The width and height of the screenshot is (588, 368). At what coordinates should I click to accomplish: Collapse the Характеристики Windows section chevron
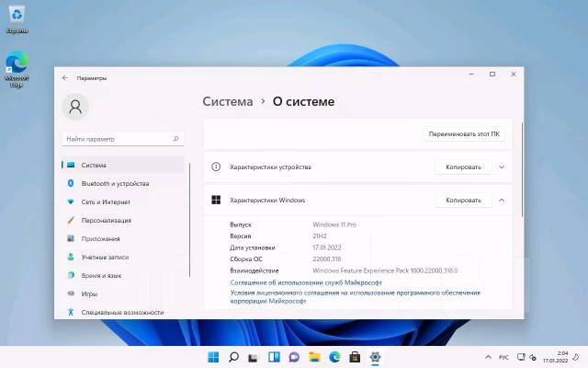click(x=502, y=201)
